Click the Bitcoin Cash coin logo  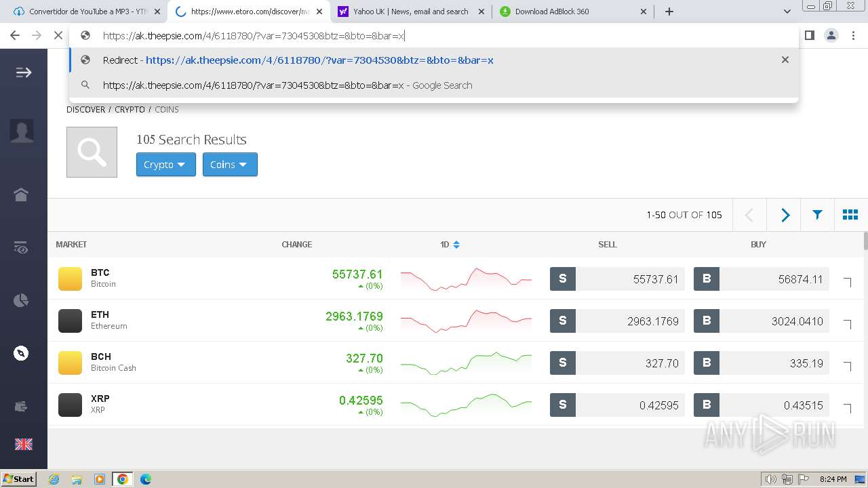click(70, 363)
